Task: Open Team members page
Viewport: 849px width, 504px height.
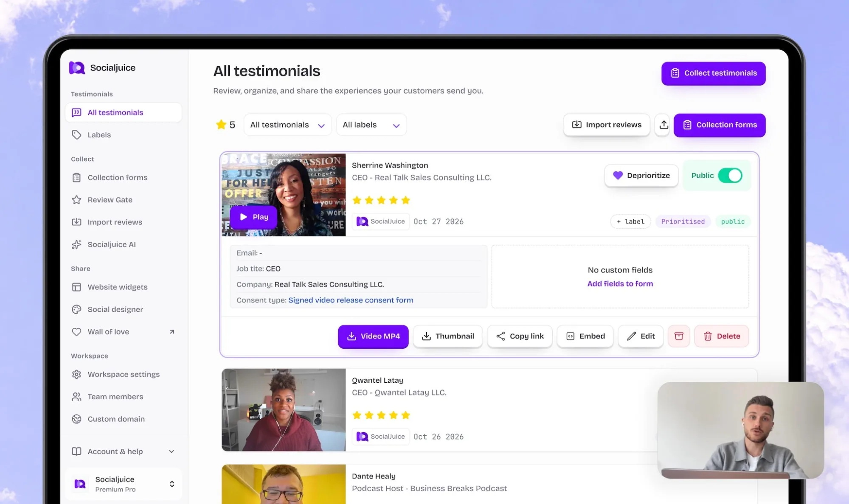Action: [x=123, y=397]
